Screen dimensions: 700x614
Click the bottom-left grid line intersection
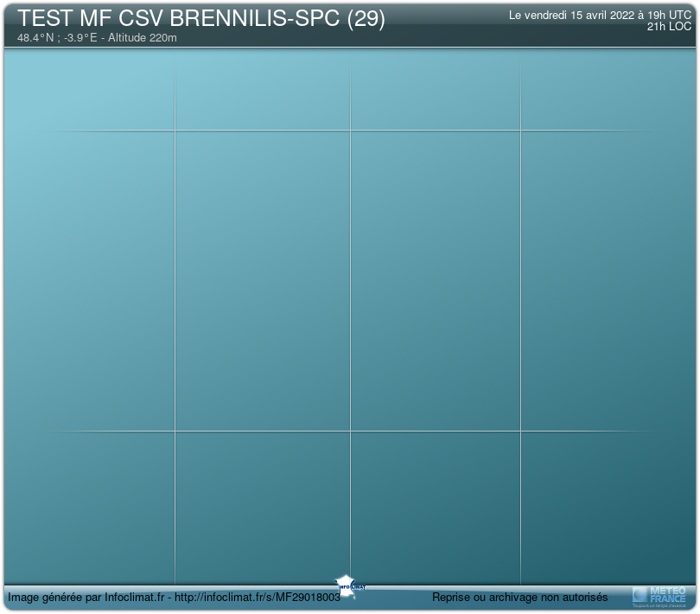point(175,431)
